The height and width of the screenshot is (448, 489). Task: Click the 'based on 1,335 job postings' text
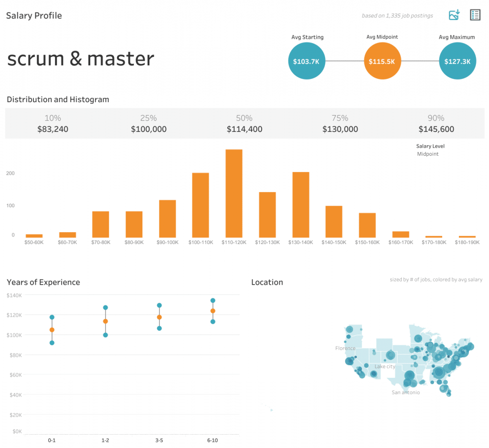pos(397,16)
